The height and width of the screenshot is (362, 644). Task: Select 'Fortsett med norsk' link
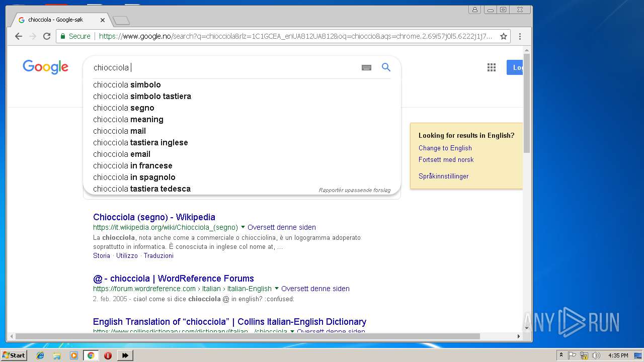pos(446,159)
